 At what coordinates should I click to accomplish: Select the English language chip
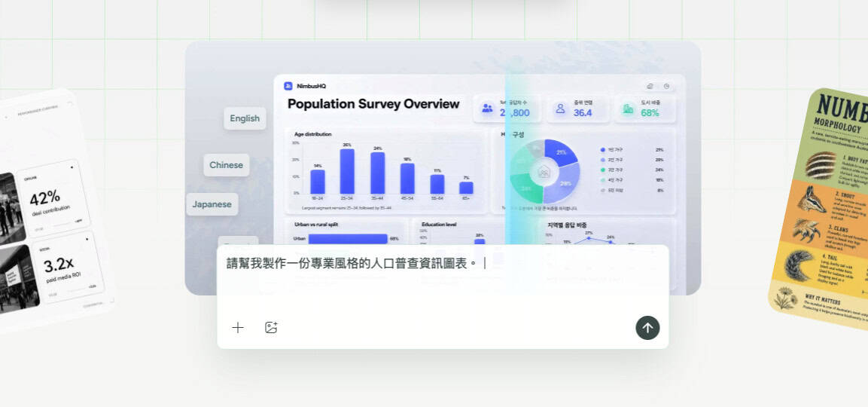click(245, 118)
